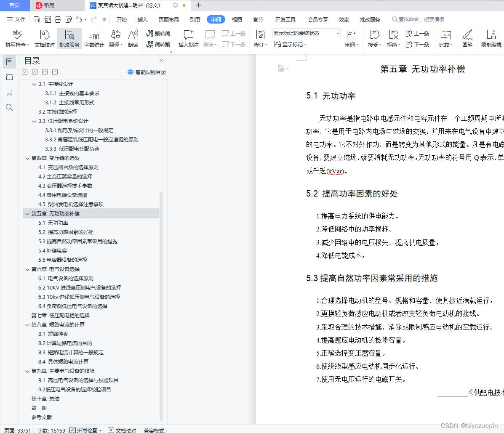
Task: Switch to the 引用 ribbon tab
Action: pos(195,20)
